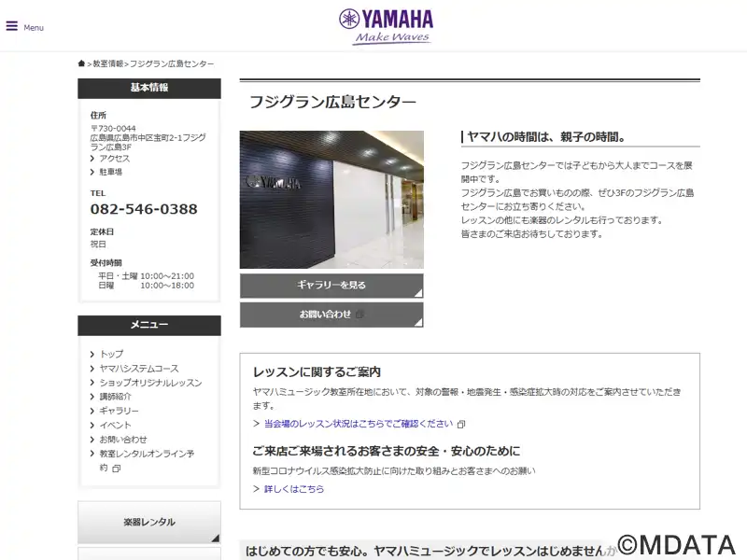Select トップ in the sidebar menu
The height and width of the screenshot is (560, 747).
point(111,354)
